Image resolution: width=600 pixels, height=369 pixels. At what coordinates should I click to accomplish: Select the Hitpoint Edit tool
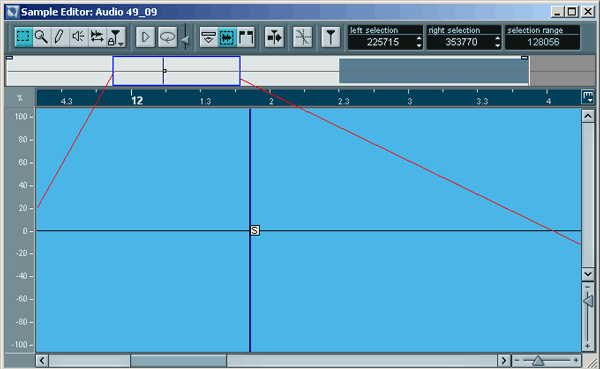[x=116, y=37]
